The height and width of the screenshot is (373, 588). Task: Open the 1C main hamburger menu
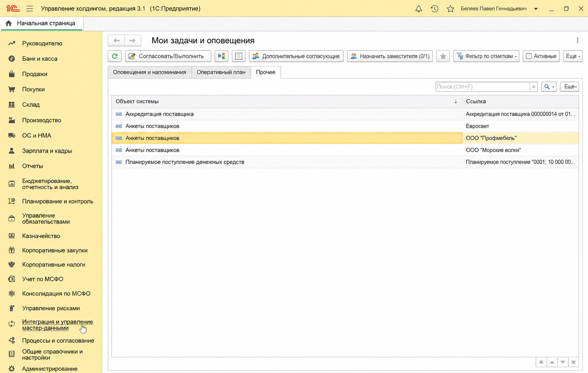pyautogui.click(x=29, y=9)
